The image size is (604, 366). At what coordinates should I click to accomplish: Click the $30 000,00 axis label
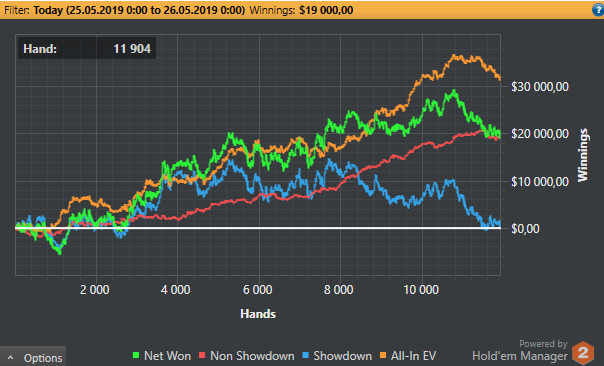(x=540, y=87)
